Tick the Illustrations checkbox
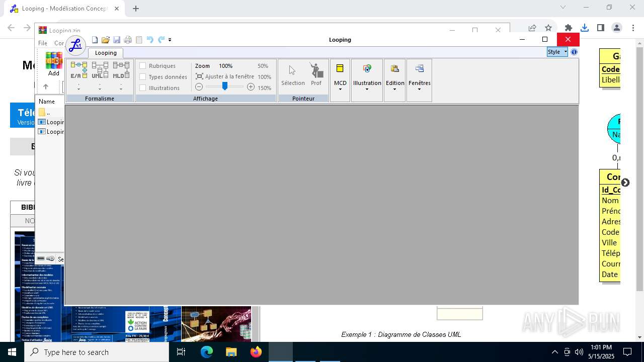The image size is (644, 362). coord(143,88)
